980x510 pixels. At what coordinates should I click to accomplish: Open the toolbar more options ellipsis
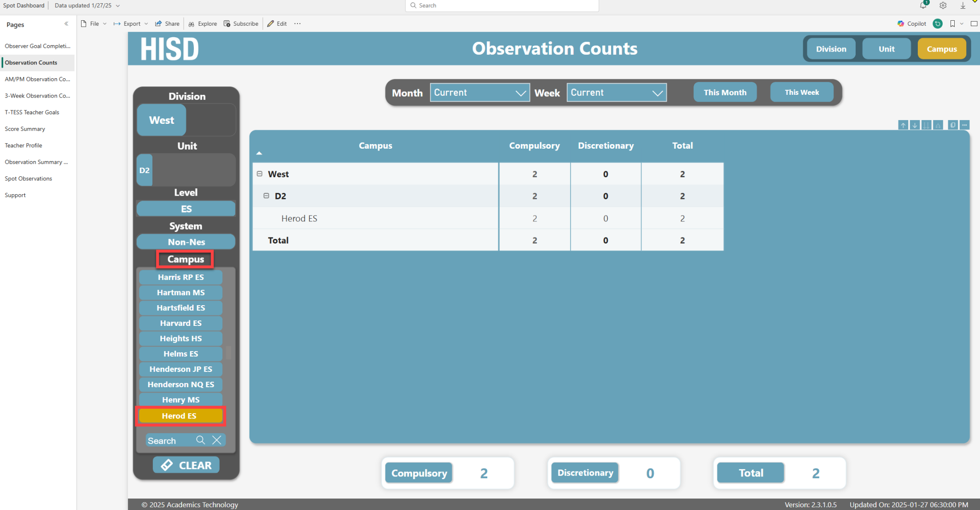(x=297, y=23)
